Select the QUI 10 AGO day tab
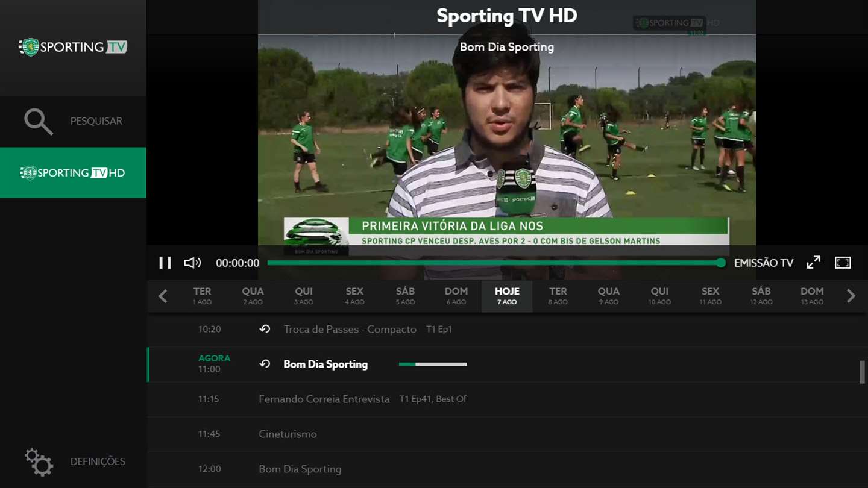868x488 pixels. tap(659, 296)
